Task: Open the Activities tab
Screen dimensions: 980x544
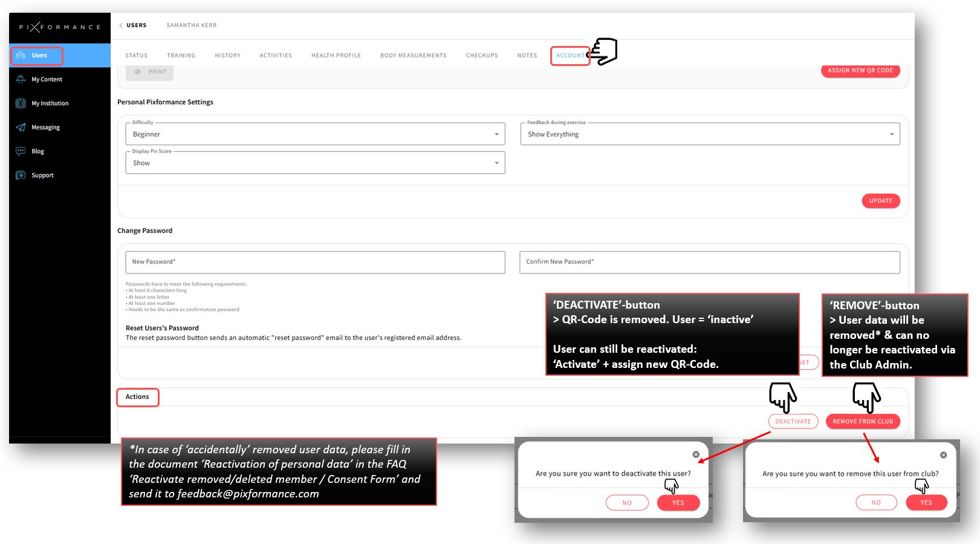Action: [276, 56]
